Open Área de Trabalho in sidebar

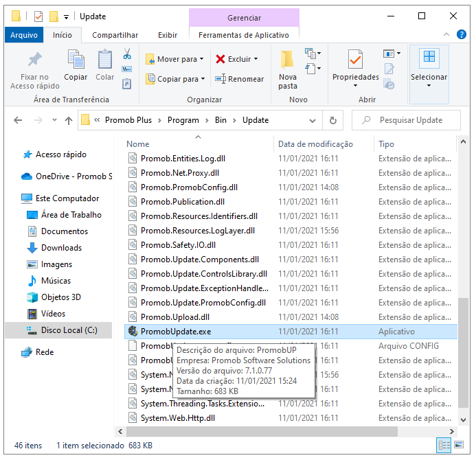point(64,215)
